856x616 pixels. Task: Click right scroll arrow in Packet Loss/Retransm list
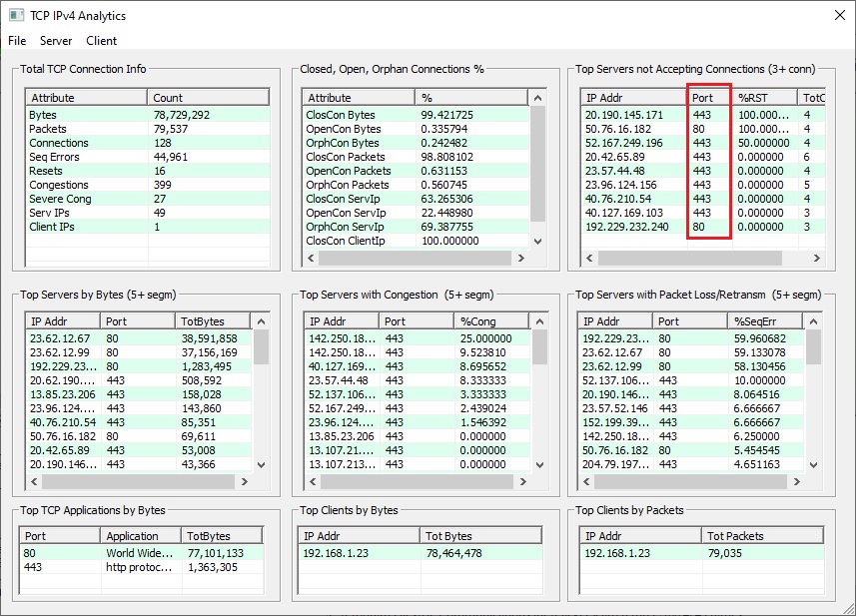[796, 481]
